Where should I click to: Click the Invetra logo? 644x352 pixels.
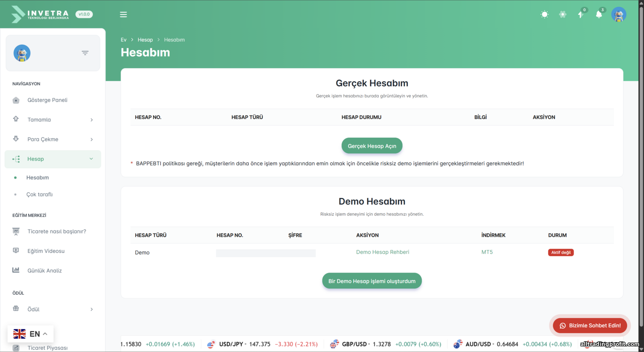(x=40, y=15)
